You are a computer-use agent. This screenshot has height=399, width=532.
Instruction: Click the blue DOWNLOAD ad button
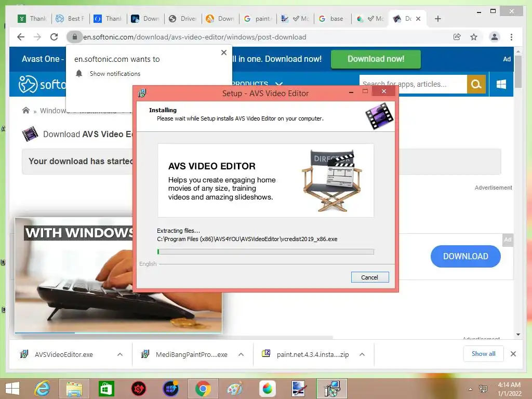tap(465, 256)
